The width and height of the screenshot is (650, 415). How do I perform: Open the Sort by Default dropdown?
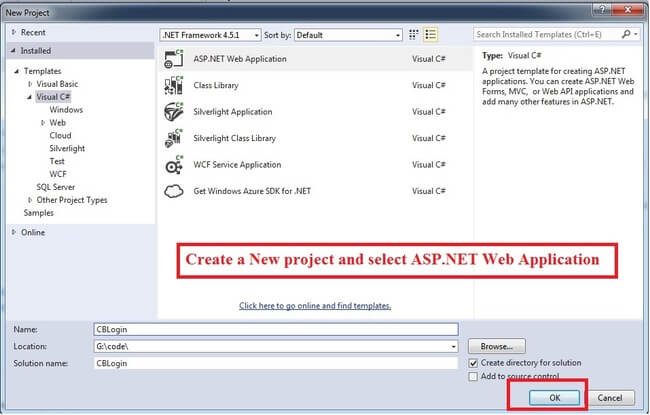click(x=348, y=35)
